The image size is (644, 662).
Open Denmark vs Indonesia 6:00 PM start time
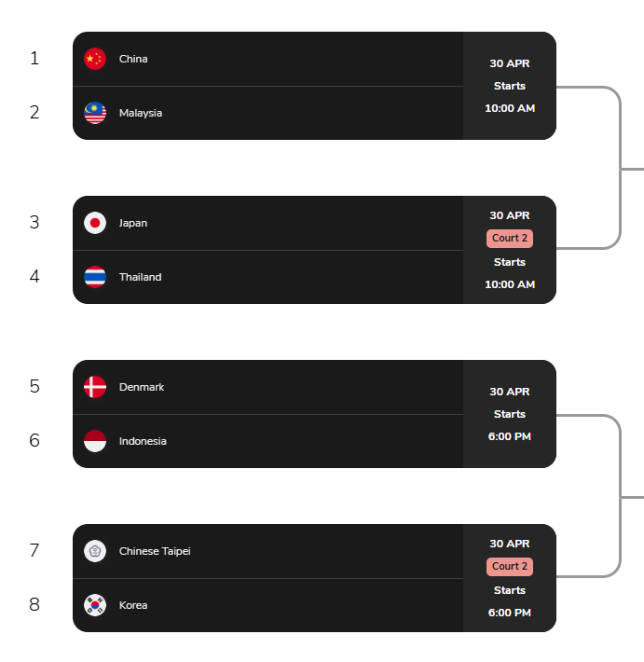click(510, 436)
